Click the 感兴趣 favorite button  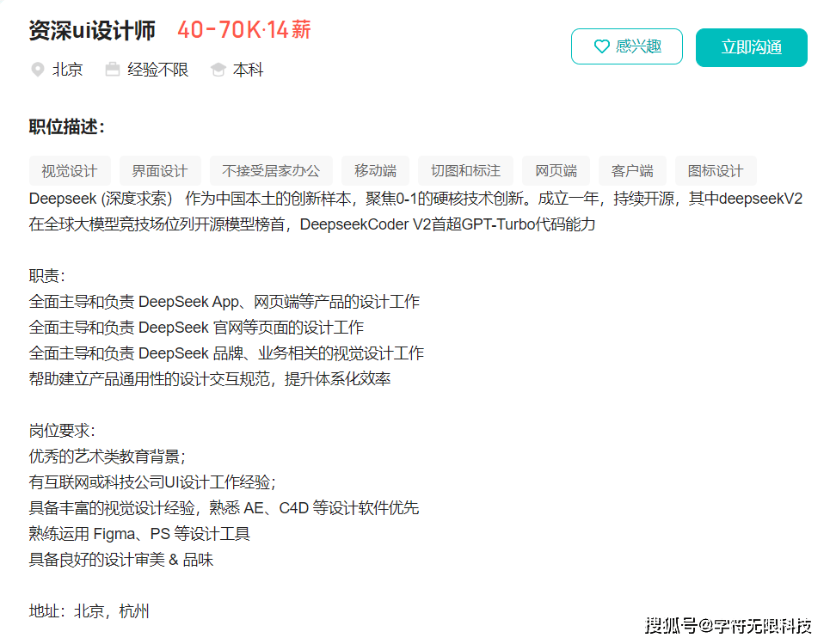pyautogui.click(x=626, y=46)
